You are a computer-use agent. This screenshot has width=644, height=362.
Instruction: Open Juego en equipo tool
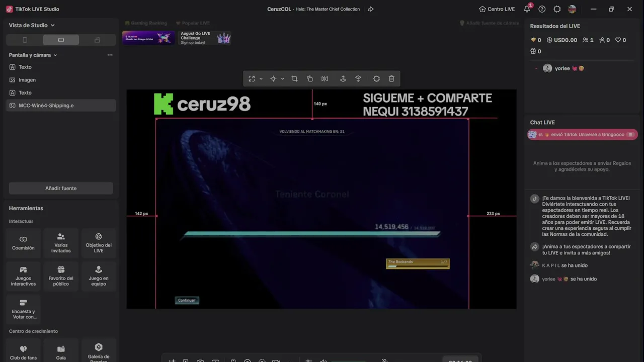[99, 276]
